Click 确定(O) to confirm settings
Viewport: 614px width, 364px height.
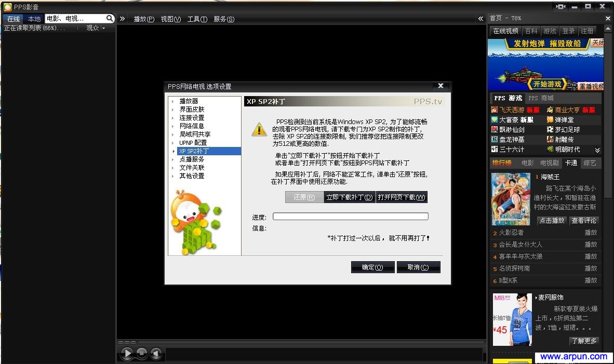(373, 267)
